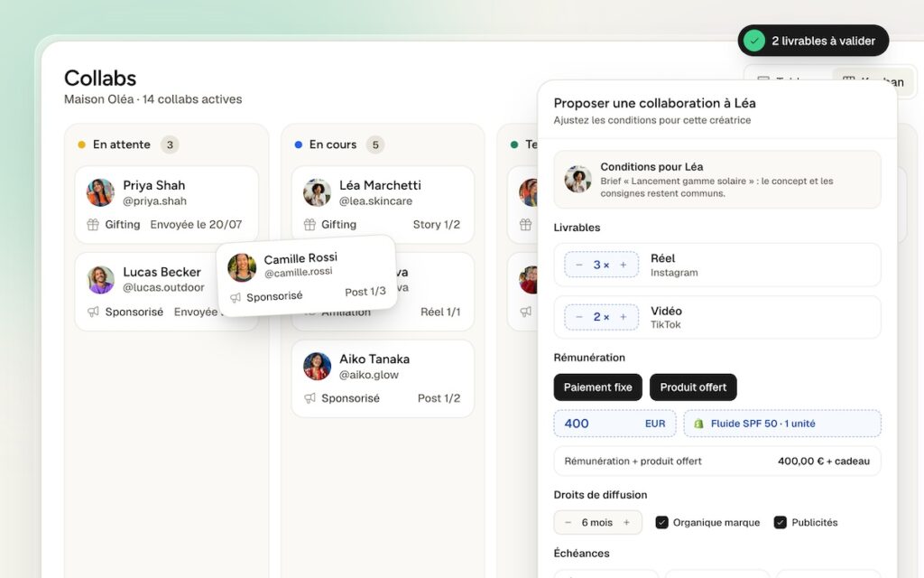Screen dimensions: 924x578
Task: Open the Fluide SPF 50 · 1 unité product chip
Action: click(782, 424)
